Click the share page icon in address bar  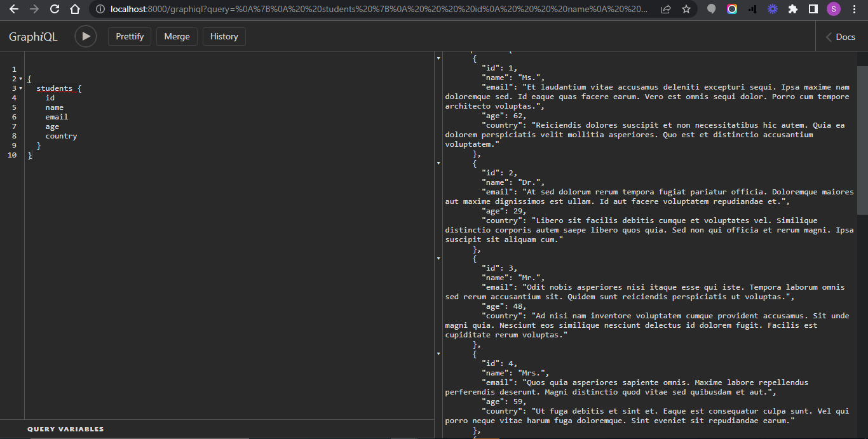click(x=666, y=10)
